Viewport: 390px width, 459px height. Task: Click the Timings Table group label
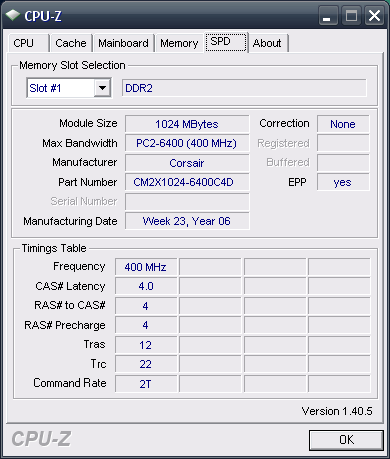[x=54, y=248]
